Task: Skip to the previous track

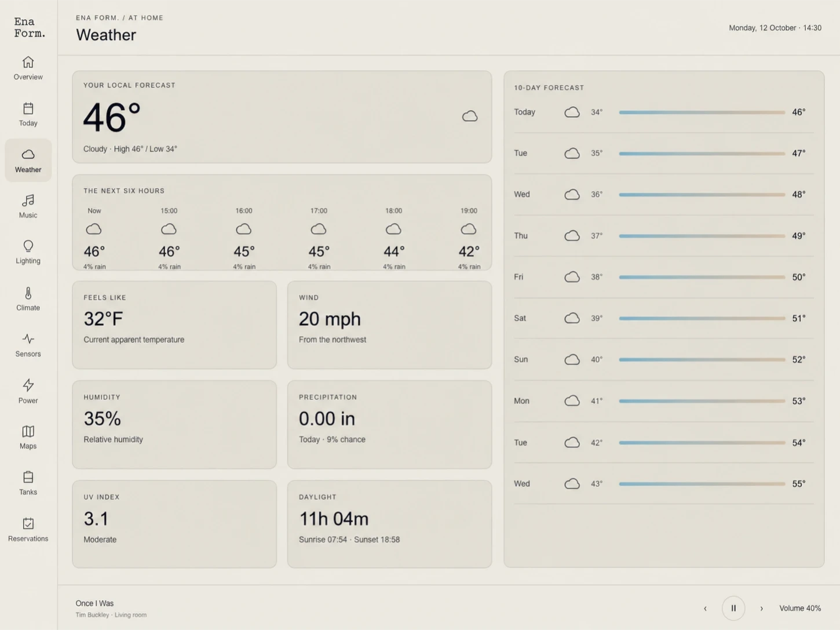Action: coord(705,609)
